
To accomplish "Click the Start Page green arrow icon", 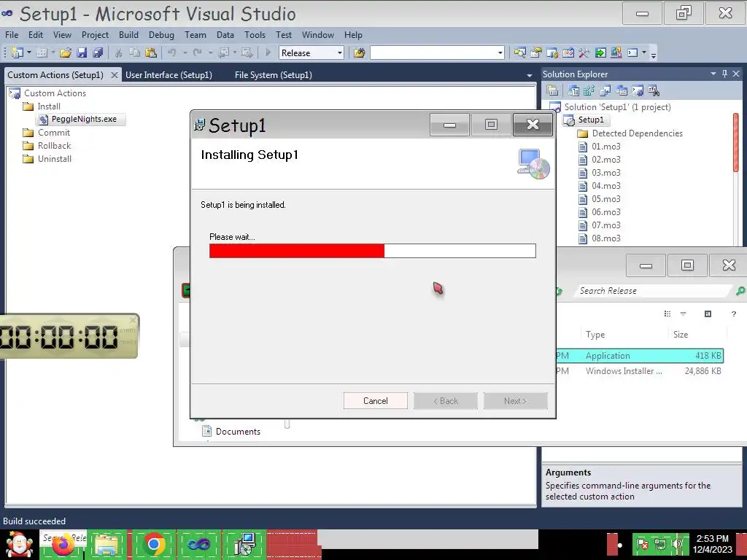I will click(x=600, y=52).
